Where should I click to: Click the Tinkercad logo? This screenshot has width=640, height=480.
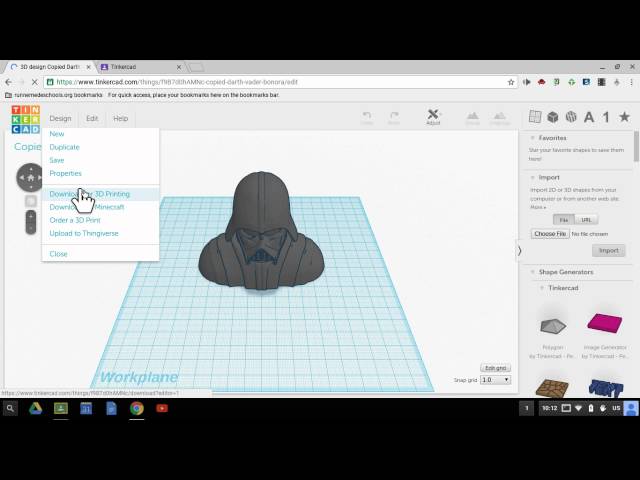pyautogui.click(x=25, y=119)
